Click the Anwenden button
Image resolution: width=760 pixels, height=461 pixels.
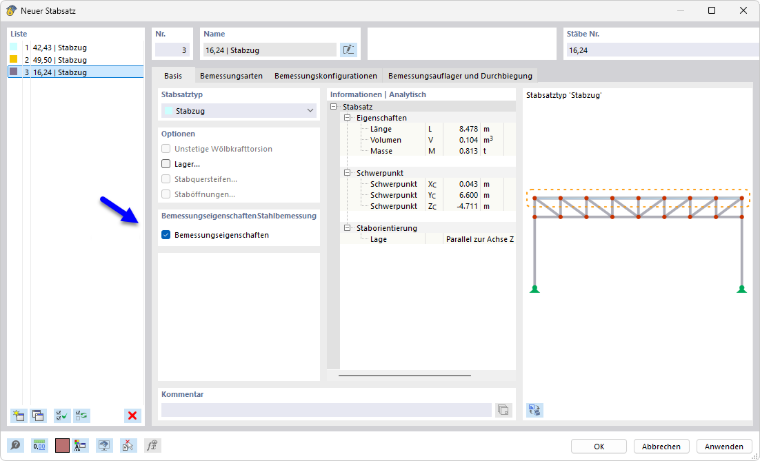tap(724, 446)
